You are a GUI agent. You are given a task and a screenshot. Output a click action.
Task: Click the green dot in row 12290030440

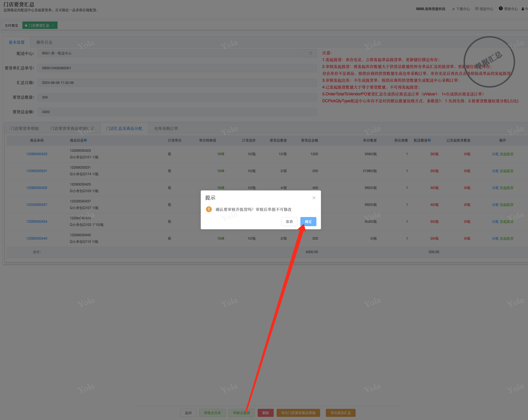coord(223,238)
